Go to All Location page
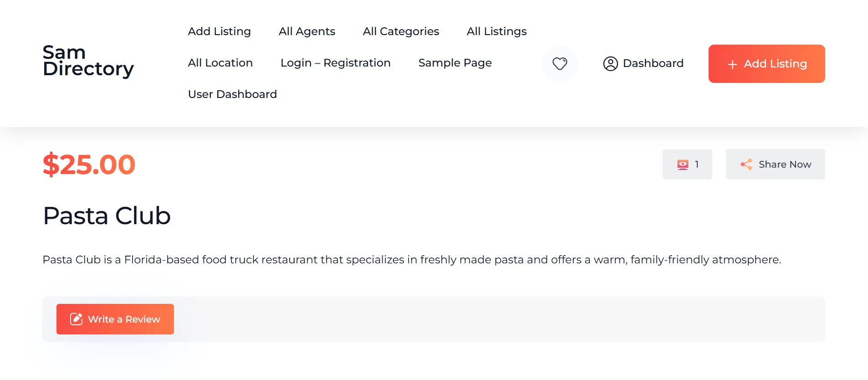868x380 pixels. [220, 63]
